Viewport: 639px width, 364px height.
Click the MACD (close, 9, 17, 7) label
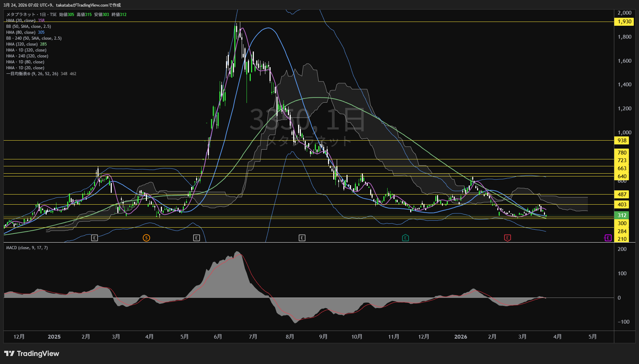point(27,248)
